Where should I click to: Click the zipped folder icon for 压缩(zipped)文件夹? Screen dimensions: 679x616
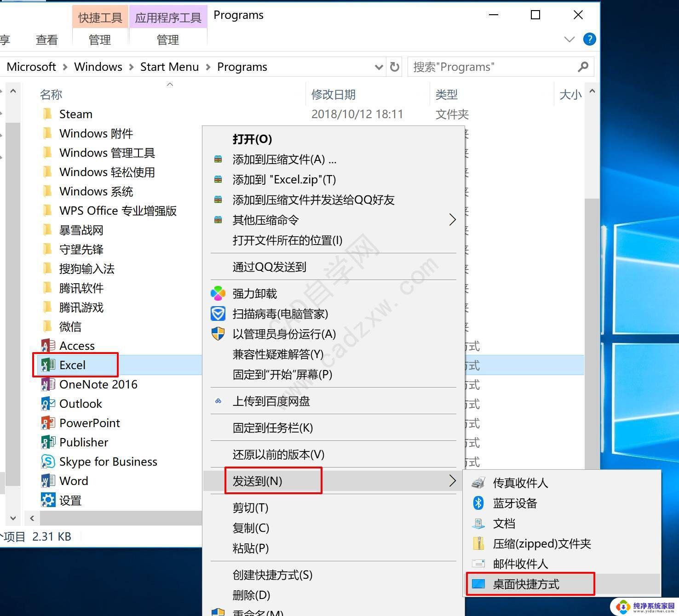(478, 543)
